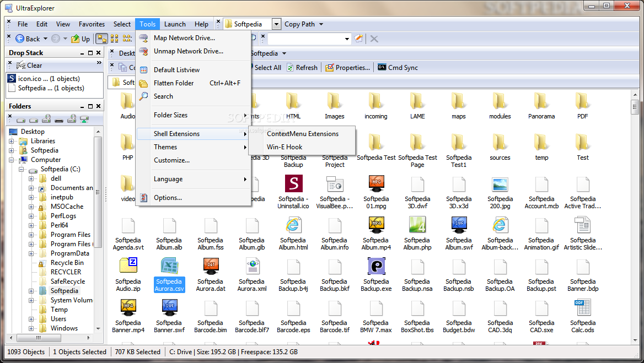Image resolution: width=644 pixels, height=363 pixels.
Task: Click the Refresh toolbar button
Action: coord(302,68)
